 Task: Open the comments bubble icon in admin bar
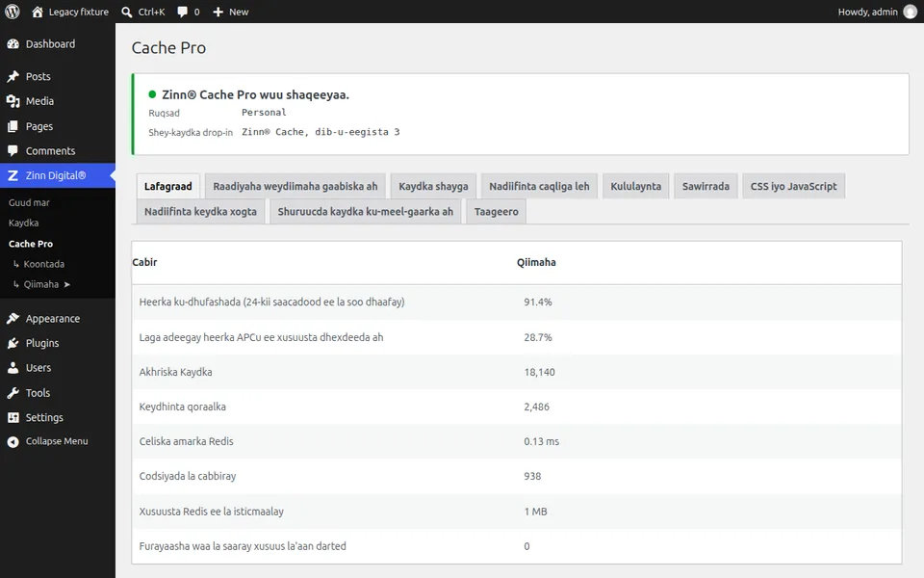pyautogui.click(x=183, y=12)
